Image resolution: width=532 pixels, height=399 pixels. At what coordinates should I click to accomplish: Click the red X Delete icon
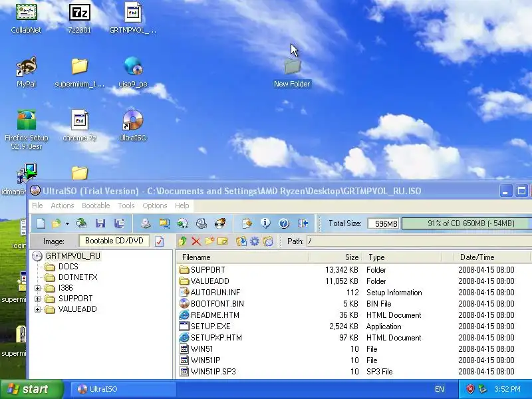click(x=196, y=241)
